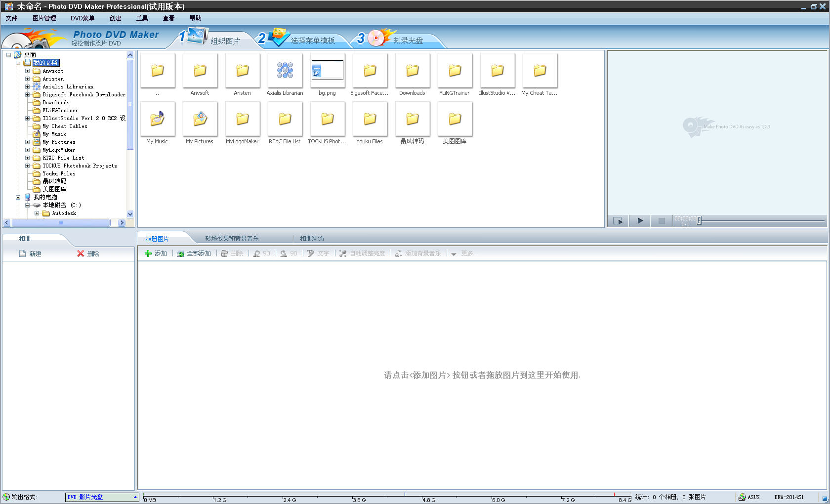The width and height of the screenshot is (830, 504).
Task: Click the preview playback slider handle
Action: pyautogui.click(x=699, y=221)
